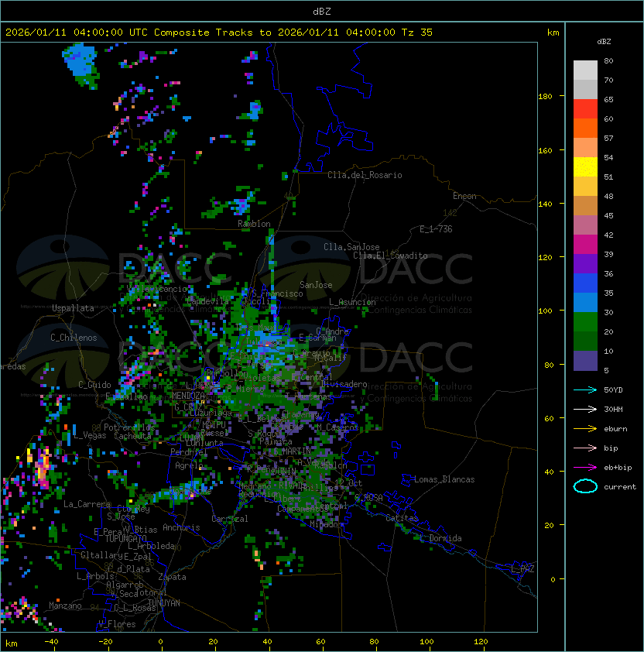
Task: Click the SanJose map label
Action: click(316, 285)
